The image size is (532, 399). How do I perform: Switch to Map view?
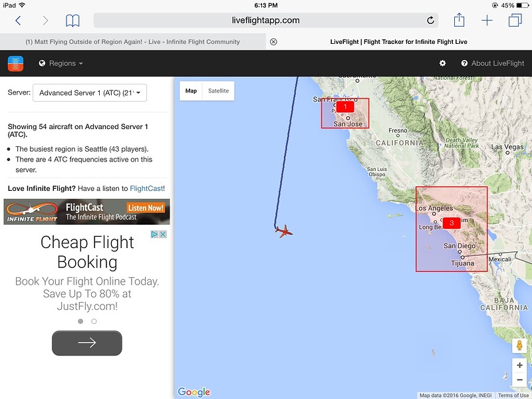click(191, 90)
